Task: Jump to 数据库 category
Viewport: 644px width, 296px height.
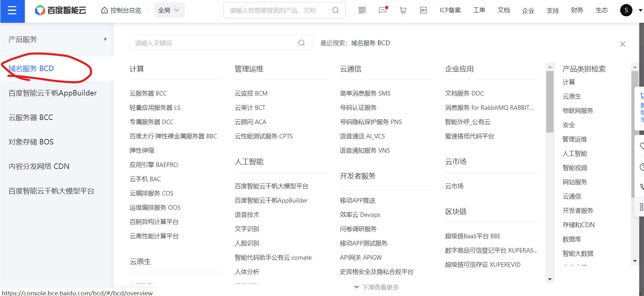Action: (x=572, y=239)
